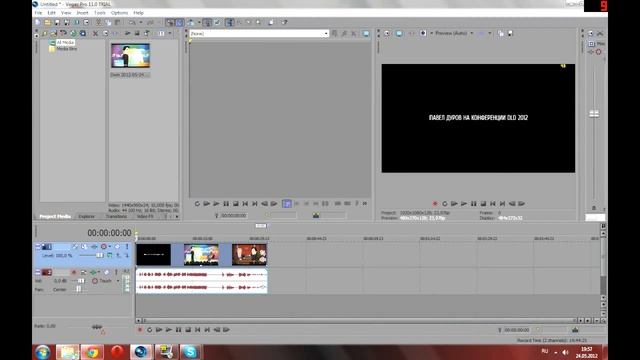Toggle Ignore Event Grouping in toolbar
The image size is (640, 360).
click(x=217, y=22)
